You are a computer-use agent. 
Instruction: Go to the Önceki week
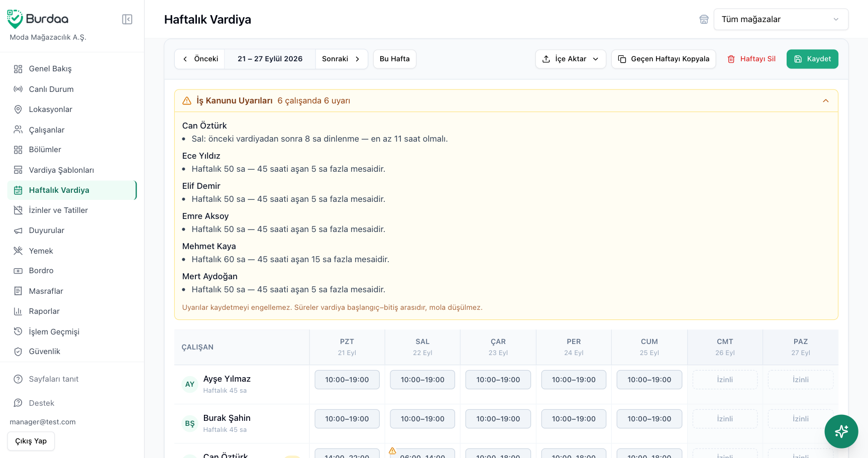[200, 59]
